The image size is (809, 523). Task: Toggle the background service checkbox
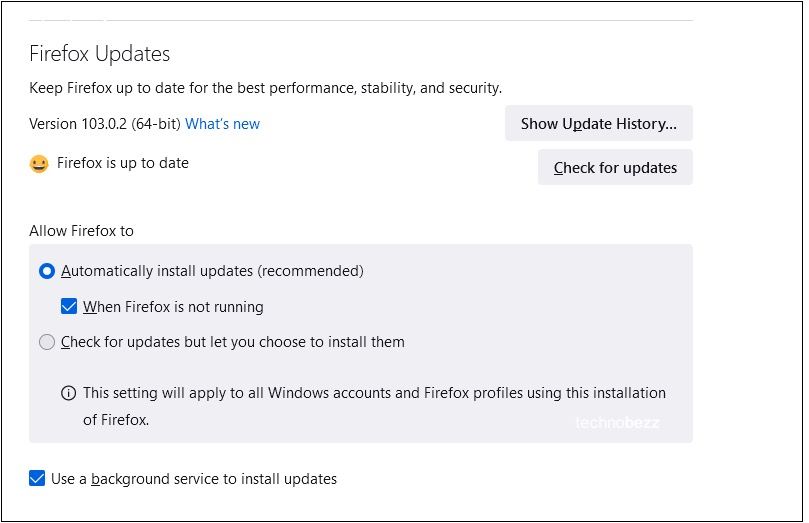pyautogui.click(x=37, y=478)
